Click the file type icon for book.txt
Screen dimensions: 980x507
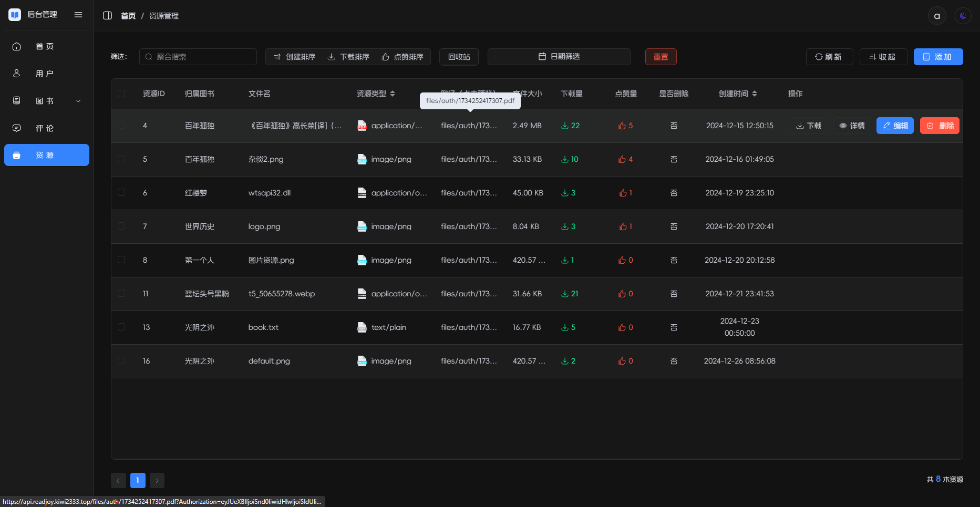pos(362,327)
